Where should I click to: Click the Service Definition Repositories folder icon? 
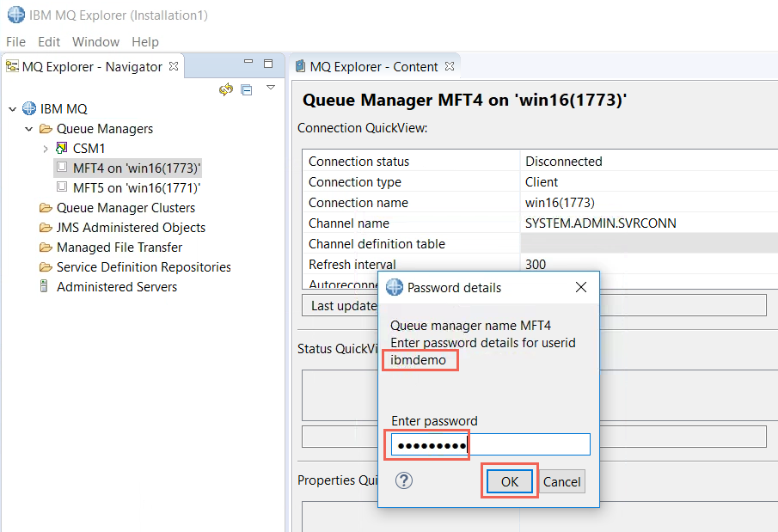tap(46, 267)
